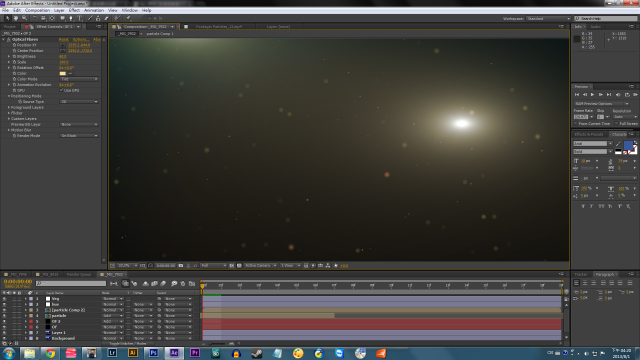640x360 pixels.
Task: Click the blue fill color swatch in Character
Action: (x=628, y=145)
